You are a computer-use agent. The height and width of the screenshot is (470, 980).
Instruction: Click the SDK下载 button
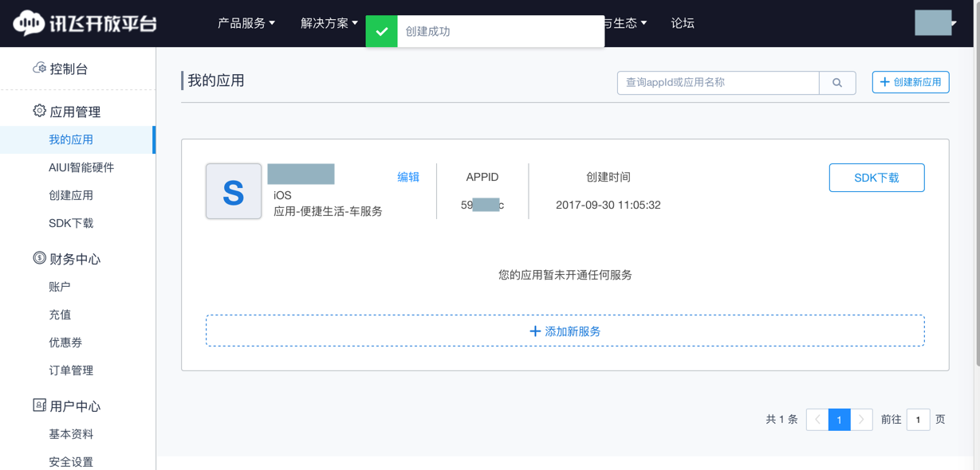click(876, 178)
